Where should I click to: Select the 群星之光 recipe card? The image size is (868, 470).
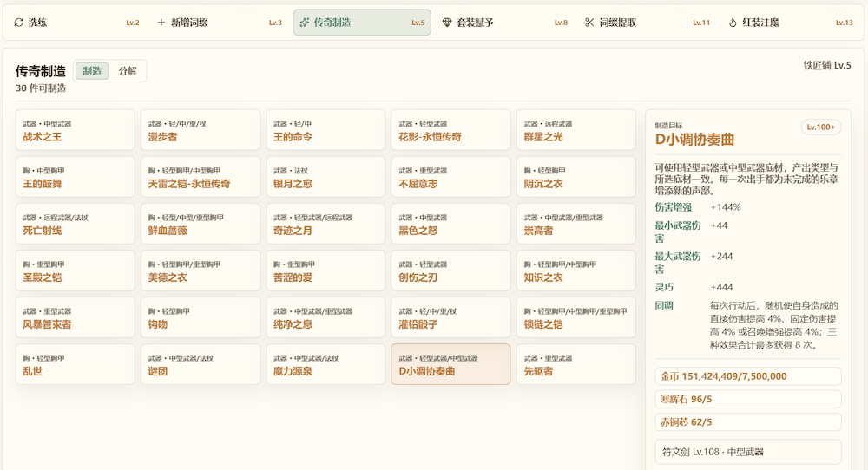pyautogui.click(x=576, y=130)
